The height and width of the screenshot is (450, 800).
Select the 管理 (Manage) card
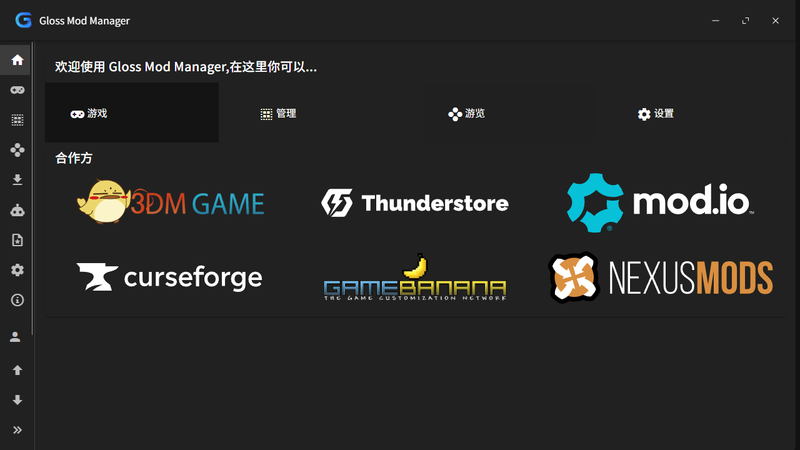tap(320, 113)
